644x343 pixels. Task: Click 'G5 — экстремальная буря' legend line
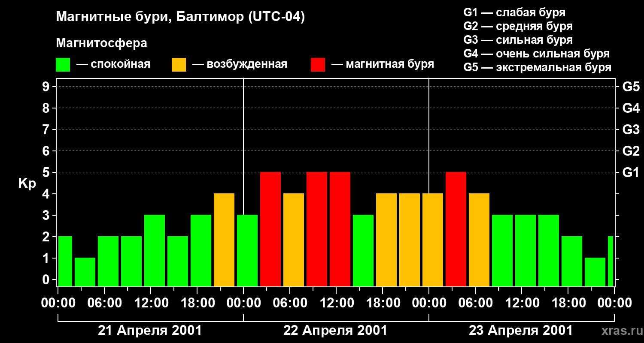click(538, 67)
